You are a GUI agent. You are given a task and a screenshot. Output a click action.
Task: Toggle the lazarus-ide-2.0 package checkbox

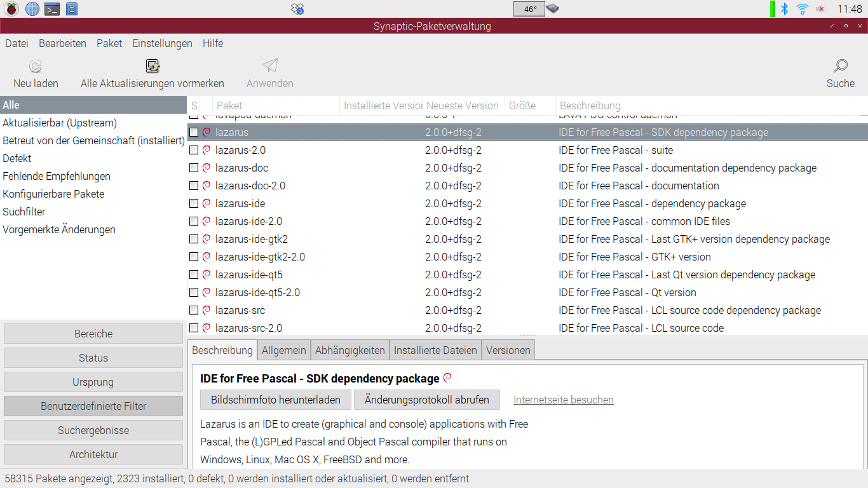click(x=194, y=221)
